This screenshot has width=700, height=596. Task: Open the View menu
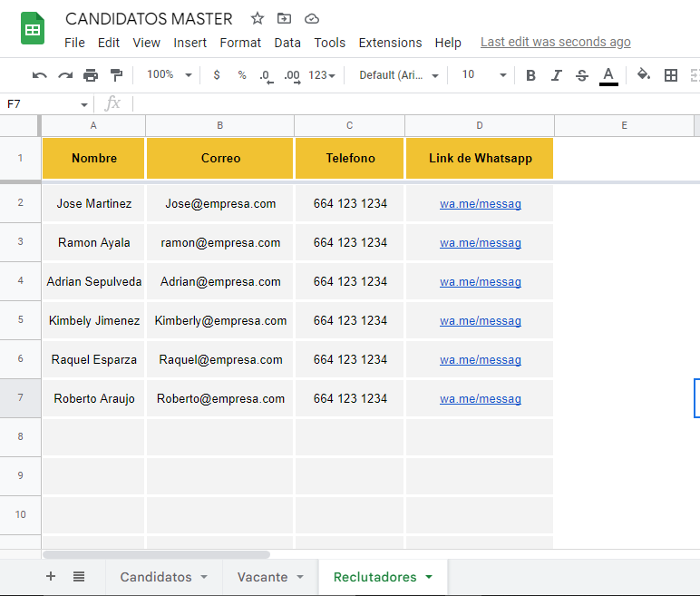(146, 43)
